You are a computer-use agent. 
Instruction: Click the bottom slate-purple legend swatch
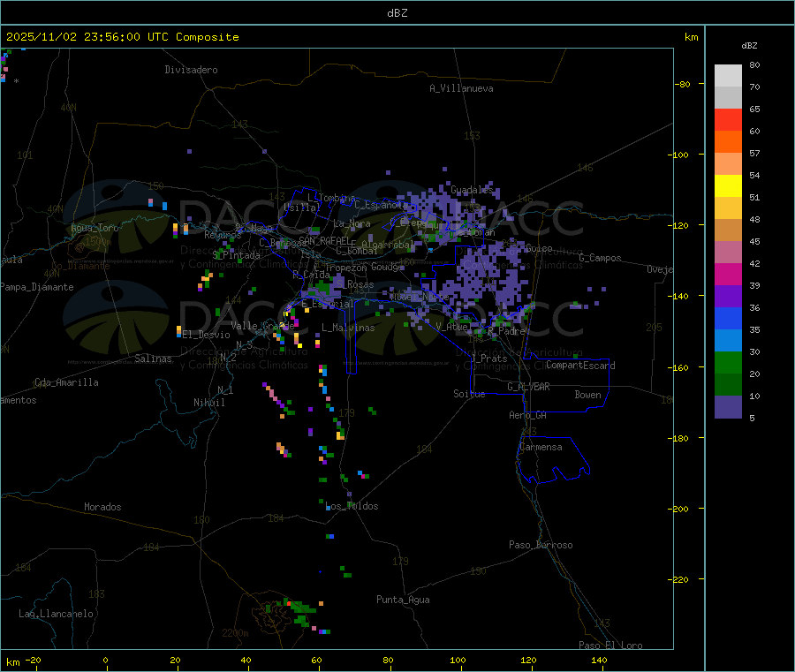tap(728, 407)
